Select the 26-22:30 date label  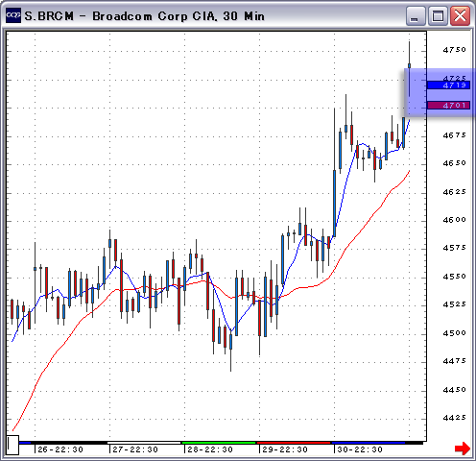point(60,449)
